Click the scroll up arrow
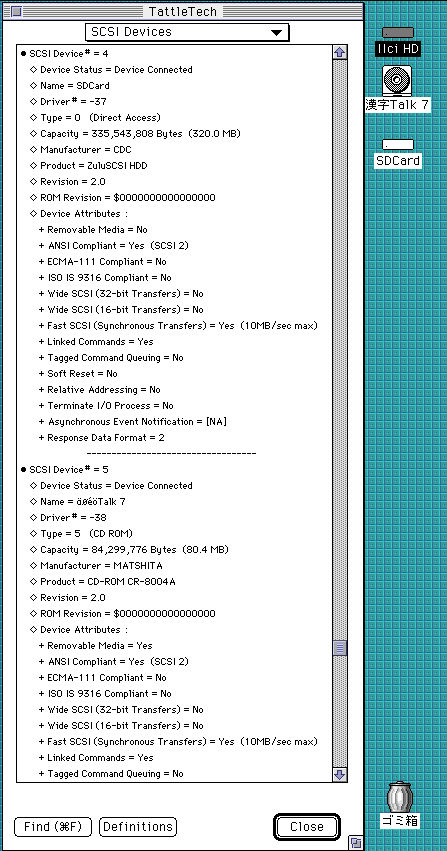 (x=340, y=52)
